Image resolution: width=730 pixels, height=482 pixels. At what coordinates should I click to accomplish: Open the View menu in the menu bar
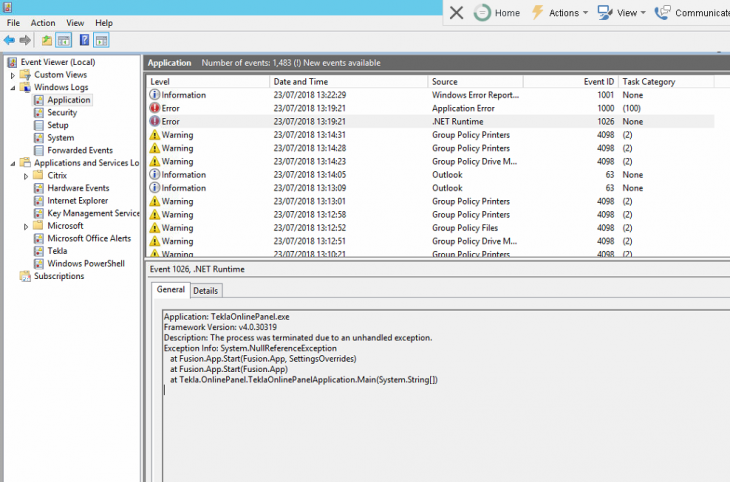pyautogui.click(x=75, y=23)
